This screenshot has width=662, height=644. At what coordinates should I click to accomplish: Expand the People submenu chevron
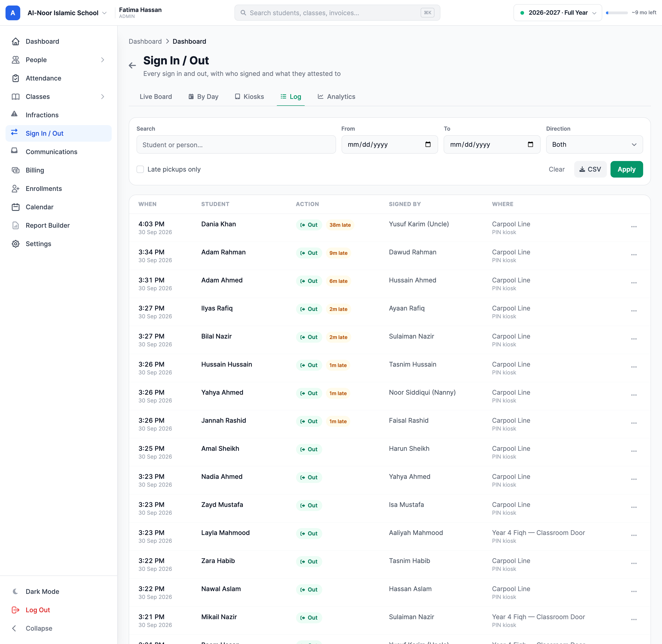(x=103, y=60)
